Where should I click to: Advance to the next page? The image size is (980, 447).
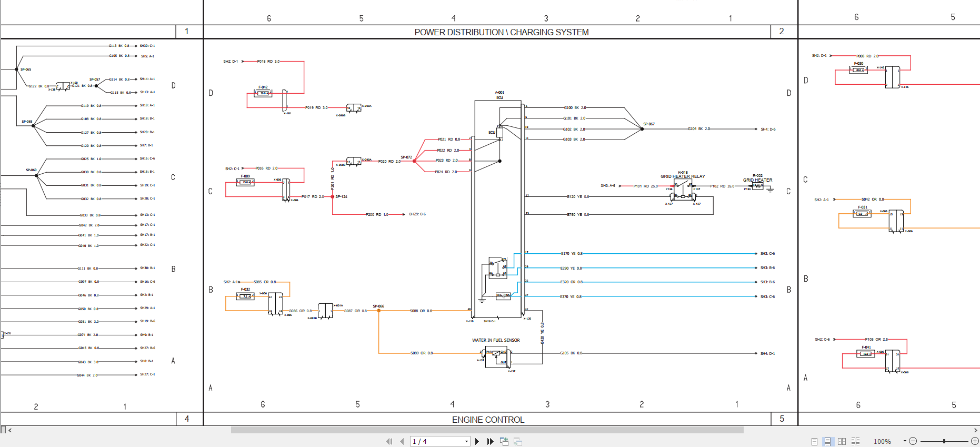click(x=477, y=441)
